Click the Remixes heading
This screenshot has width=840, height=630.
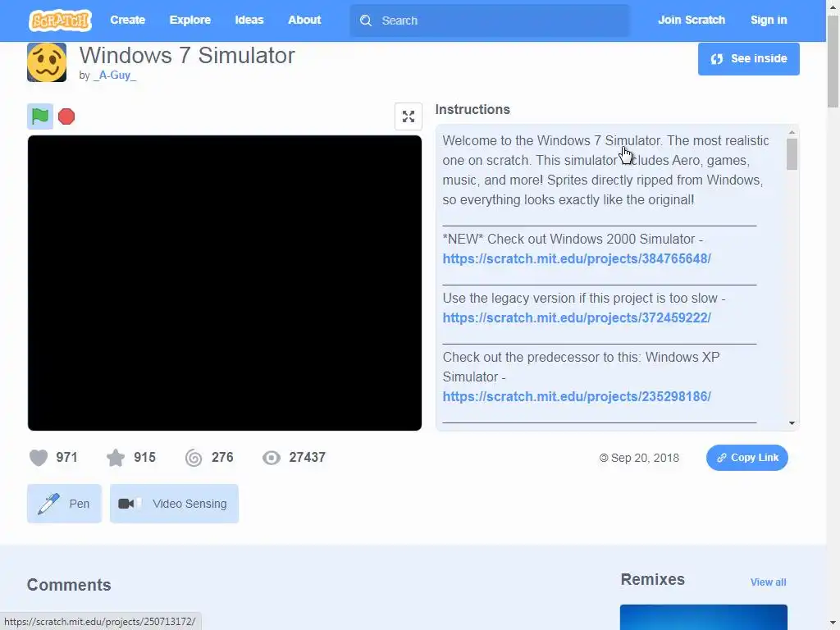[x=652, y=580]
